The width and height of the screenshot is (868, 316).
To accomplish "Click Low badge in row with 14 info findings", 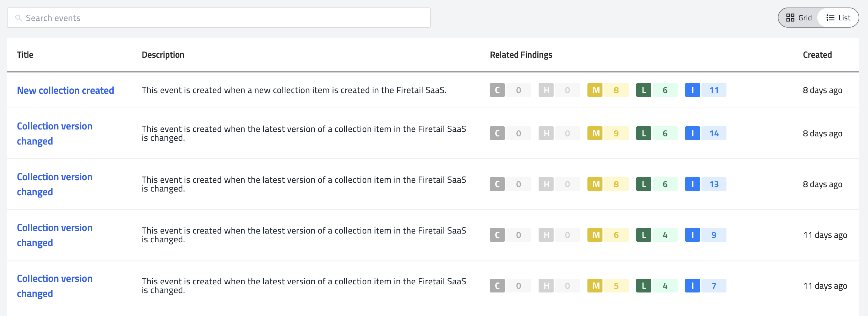I will click(657, 133).
